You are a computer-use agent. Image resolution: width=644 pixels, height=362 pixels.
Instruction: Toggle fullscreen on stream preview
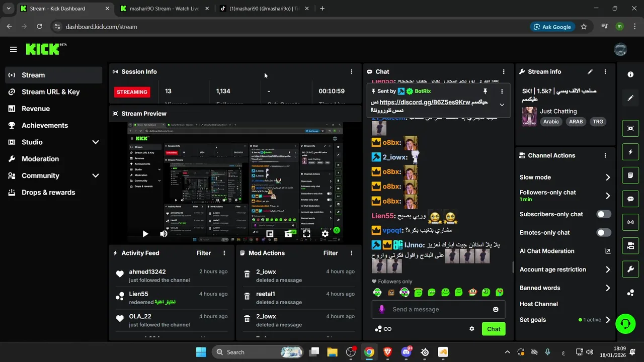[x=306, y=234]
